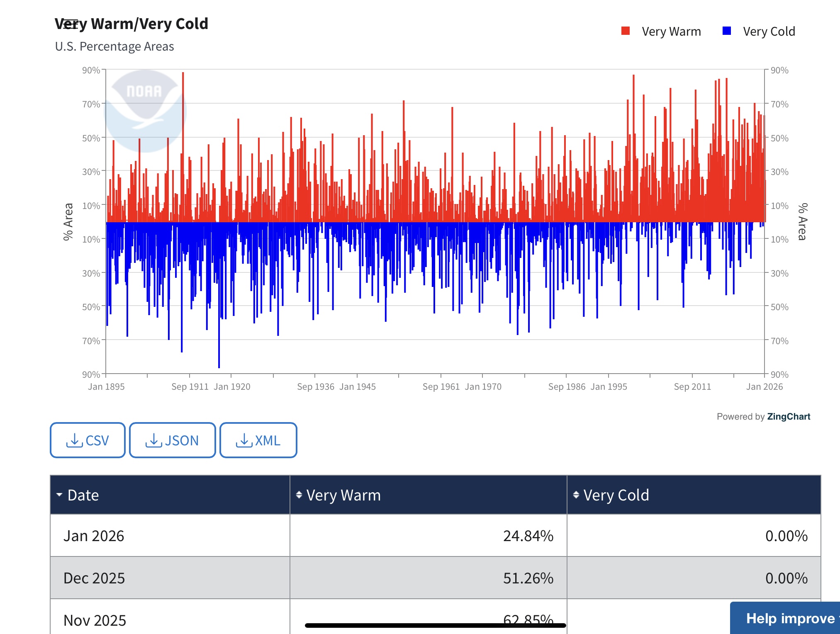Click the Date column sort arrow

tap(59, 495)
